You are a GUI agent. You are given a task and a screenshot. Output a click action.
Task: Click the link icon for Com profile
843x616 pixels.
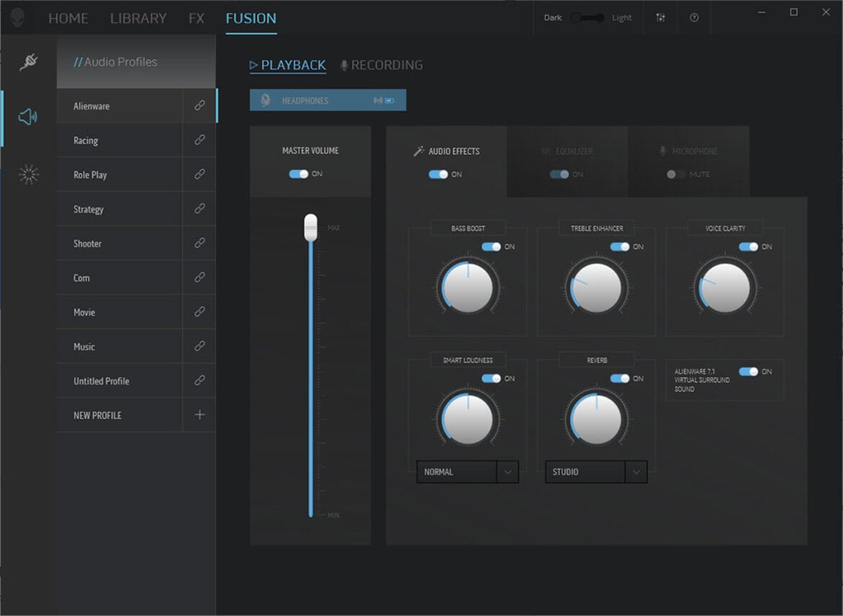coord(200,278)
